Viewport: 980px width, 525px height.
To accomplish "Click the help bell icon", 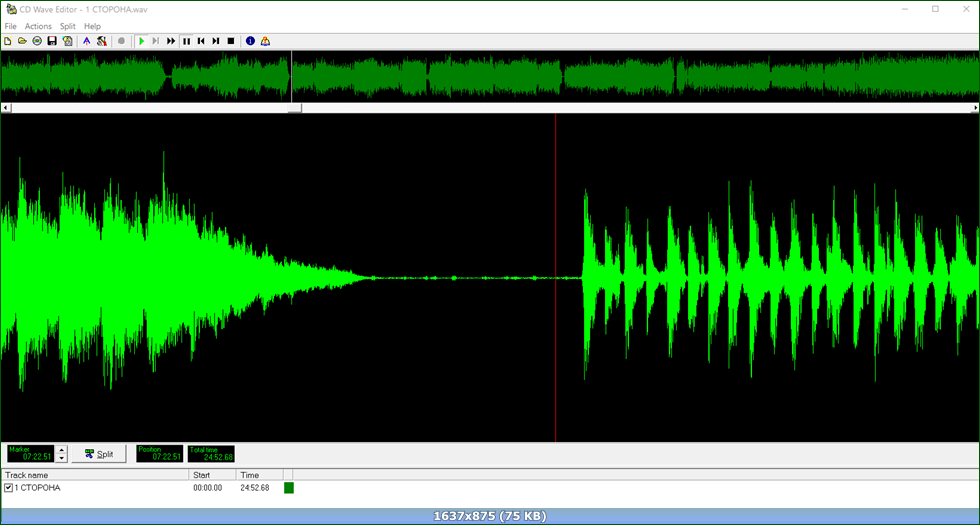I will pos(266,41).
